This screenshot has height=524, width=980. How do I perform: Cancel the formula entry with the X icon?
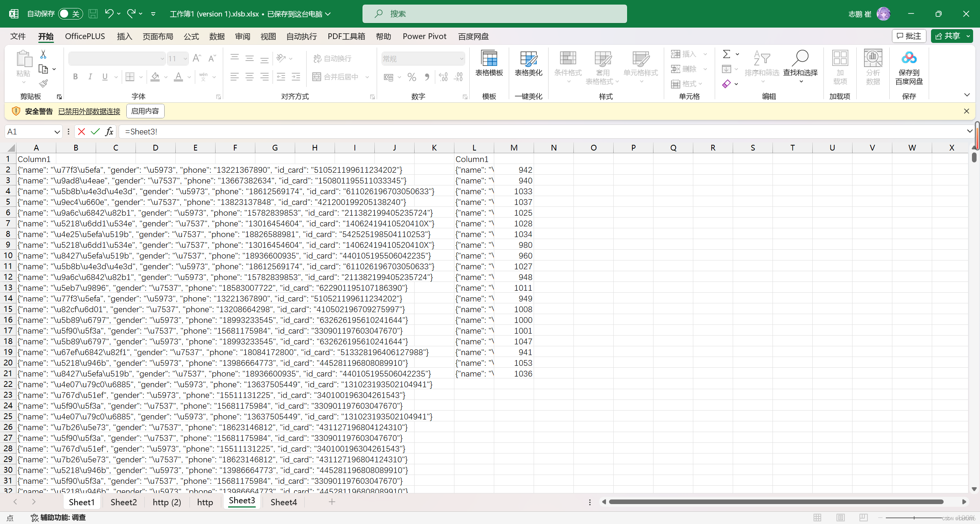pyautogui.click(x=82, y=132)
